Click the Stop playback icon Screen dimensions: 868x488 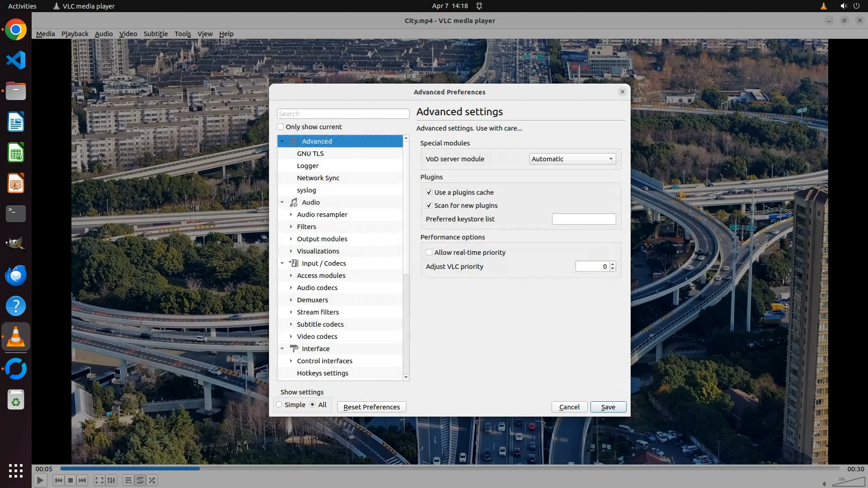[x=71, y=480]
